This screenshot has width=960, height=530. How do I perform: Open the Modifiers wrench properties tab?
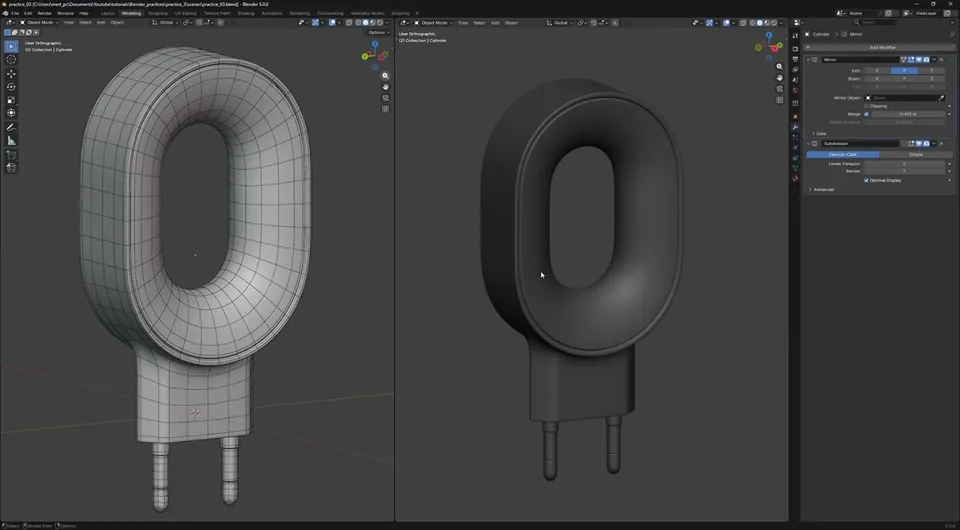[x=795, y=127]
